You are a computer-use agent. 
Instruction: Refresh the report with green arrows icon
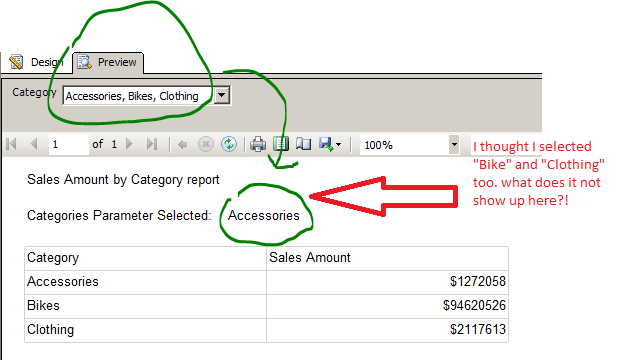[229, 144]
